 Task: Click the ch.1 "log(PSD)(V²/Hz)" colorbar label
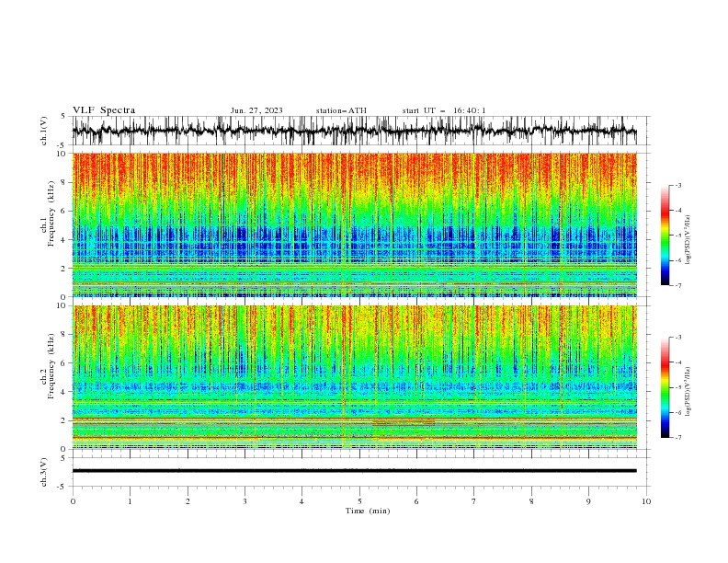pos(688,238)
